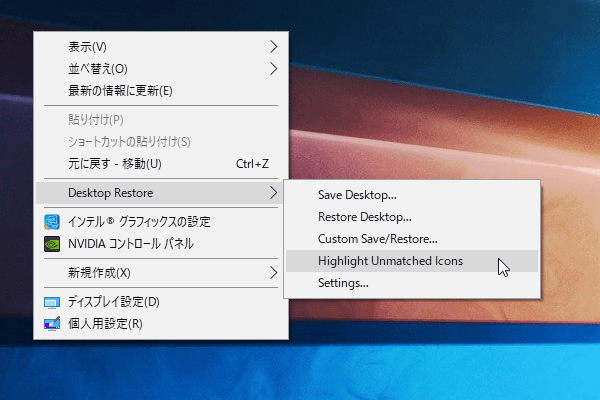Open the Desktop Restore menu entry

click(161, 193)
